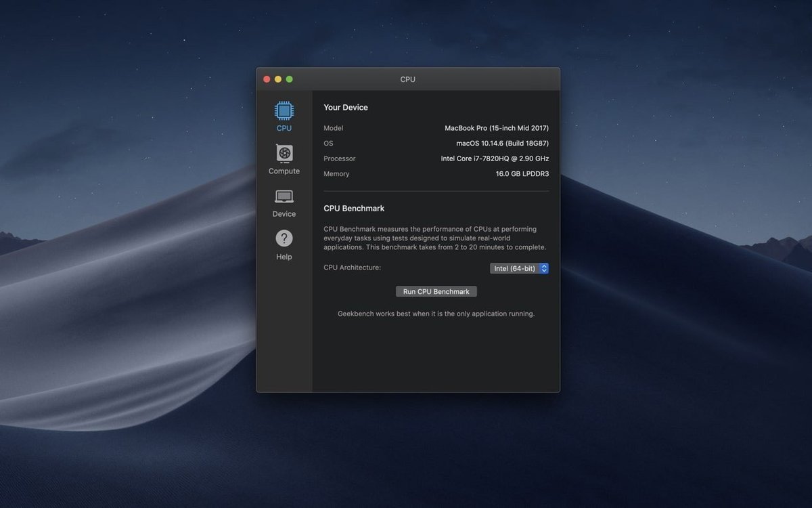Close the Geekbench window with red button

tap(267, 79)
